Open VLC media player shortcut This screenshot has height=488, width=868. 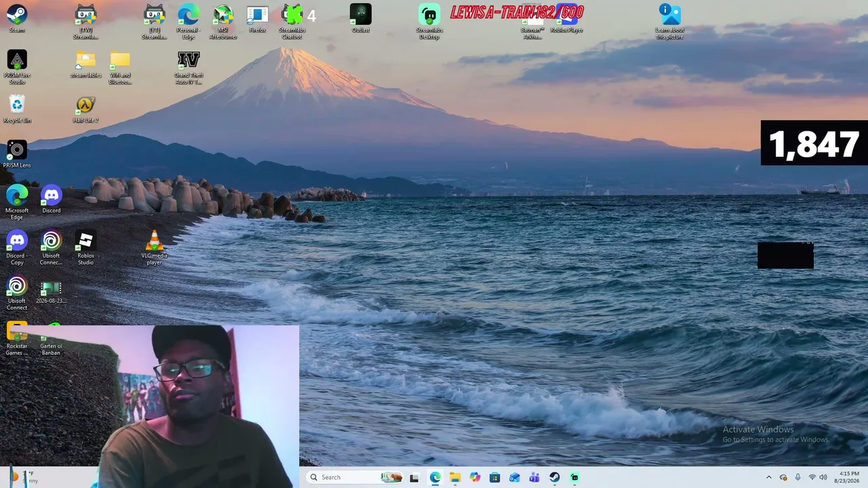[x=154, y=247]
